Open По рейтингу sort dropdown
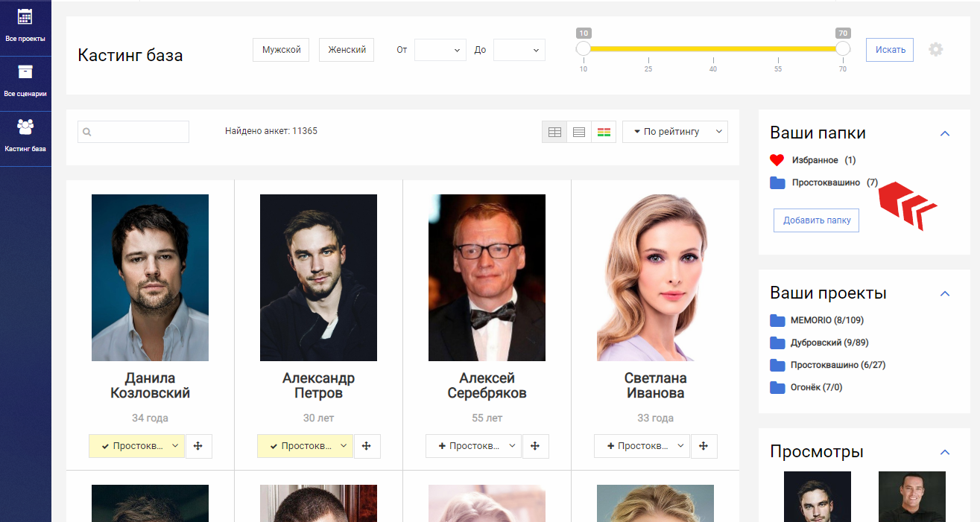Screen dimensions: 980x522 [675, 132]
